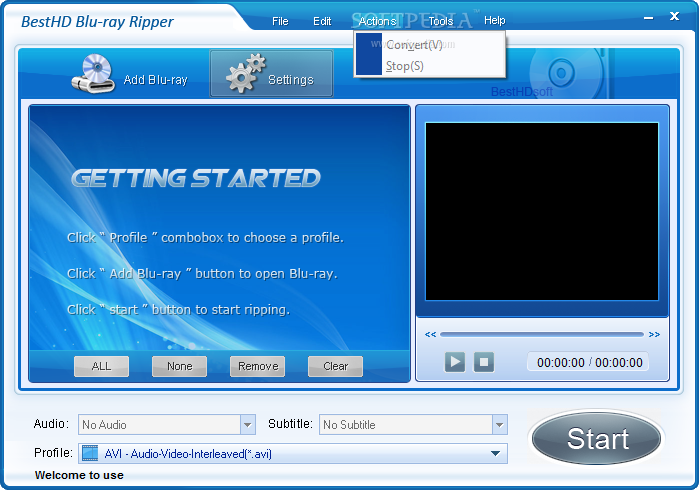Click the stop button in preview panel
The height and width of the screenshot is (490, 699).
tap(484, 362)
